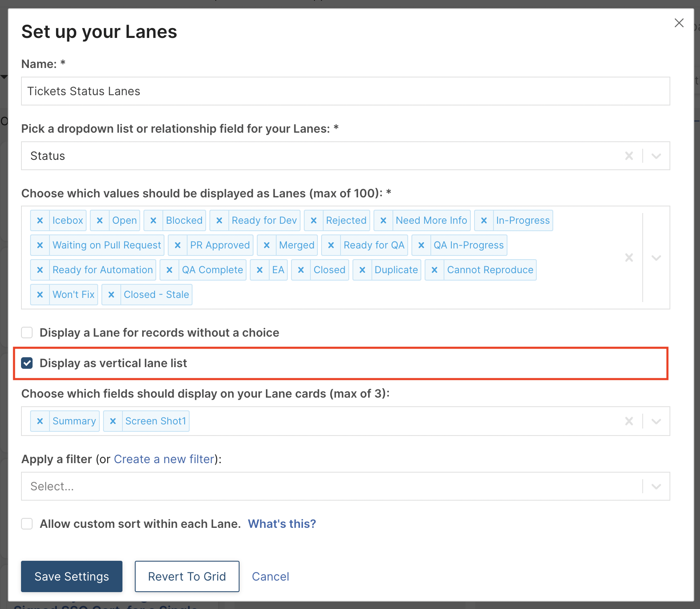The height and width of the screenshot is (609, 700).
Task: Uncheck Display as vertical lane list
Action: 27,363
